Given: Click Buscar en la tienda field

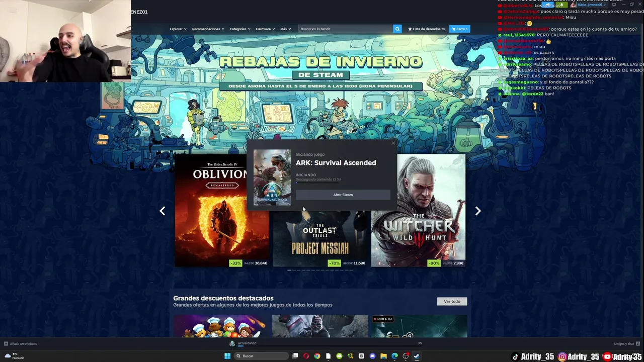Looking at the screenshot, I should (x=346, y=29).
